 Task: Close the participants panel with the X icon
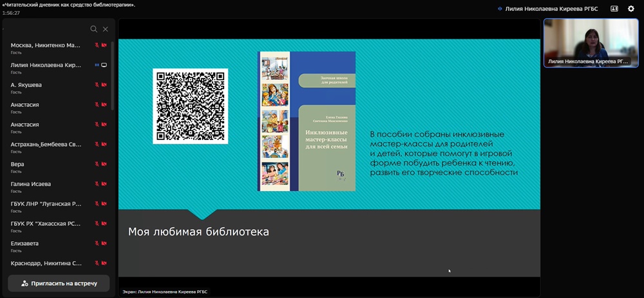pyautogui.click(x=106, y=29)
